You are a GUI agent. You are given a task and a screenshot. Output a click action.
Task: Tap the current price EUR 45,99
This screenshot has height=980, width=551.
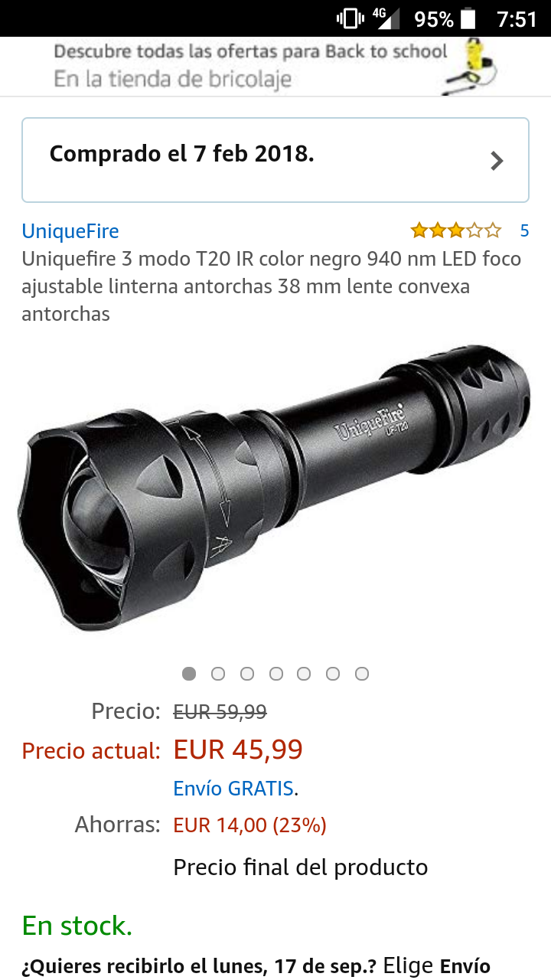tap(238, 750)
